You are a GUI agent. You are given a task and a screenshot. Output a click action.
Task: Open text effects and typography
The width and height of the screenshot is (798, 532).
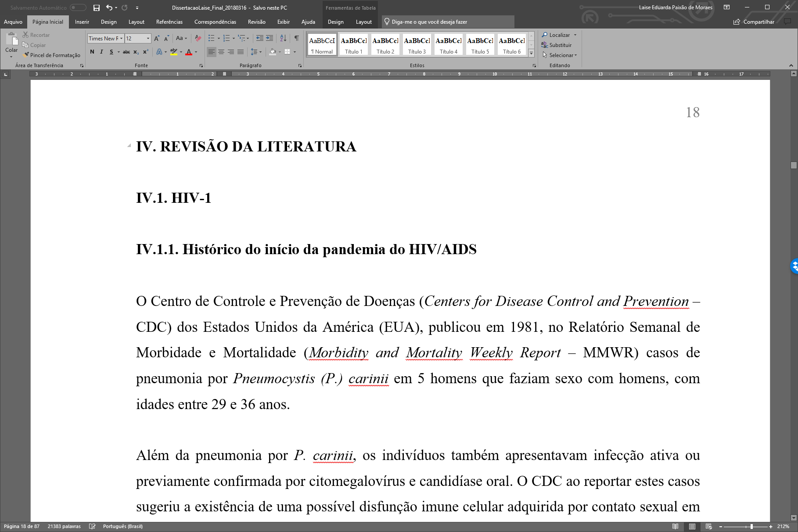click(159, 52)
